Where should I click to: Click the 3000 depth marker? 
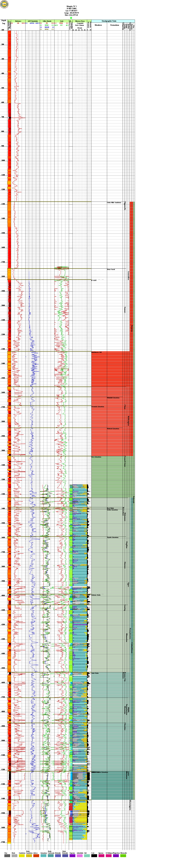pyautogui.click(x=3, y=450)
